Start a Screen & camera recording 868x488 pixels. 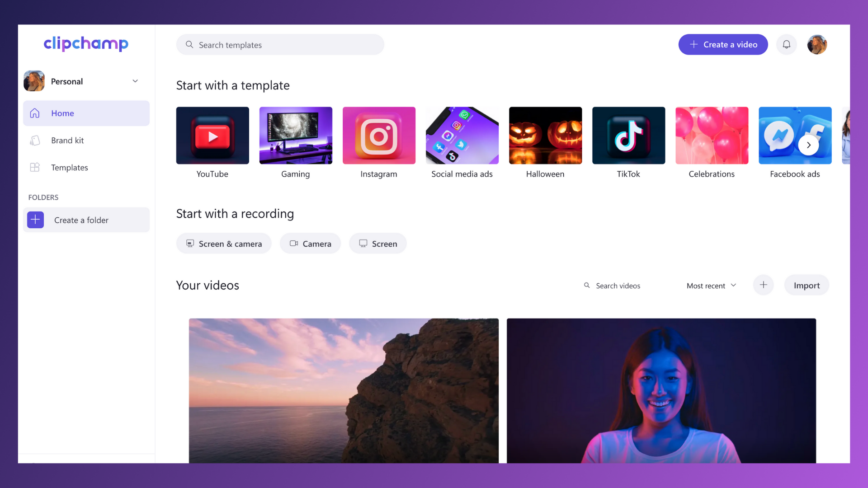[223, 243]
